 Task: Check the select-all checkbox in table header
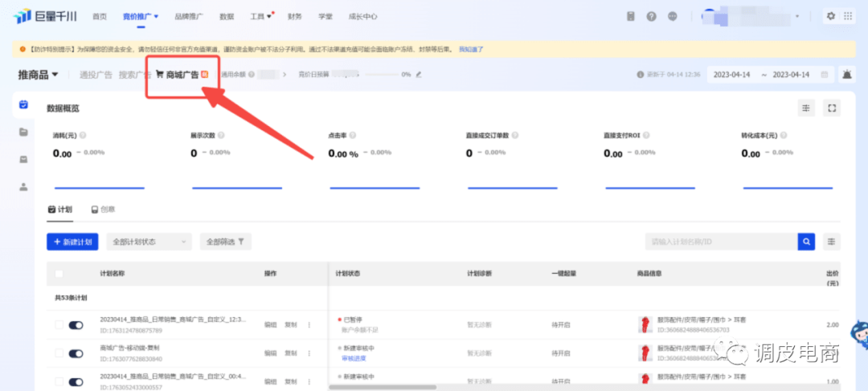click(59, 274)
